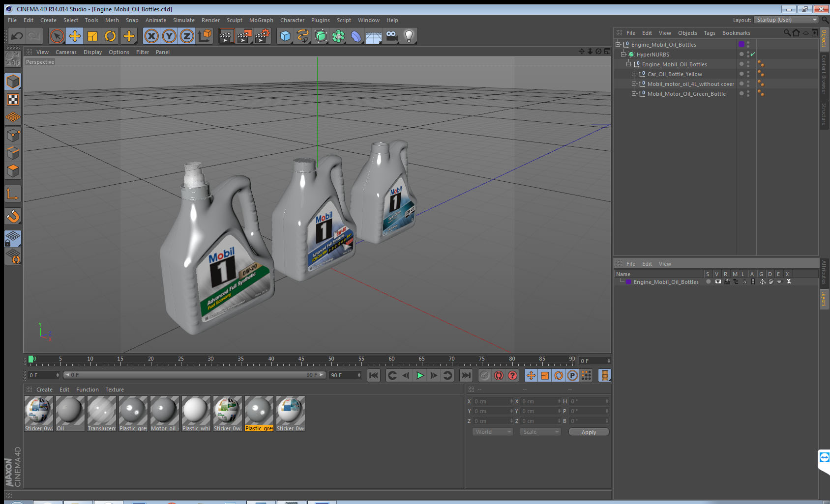Collapse the HyperNURBS hierarchy
The height and width of the screenshot is (504, 830).
pyautogui.click(x=623, y=54)
